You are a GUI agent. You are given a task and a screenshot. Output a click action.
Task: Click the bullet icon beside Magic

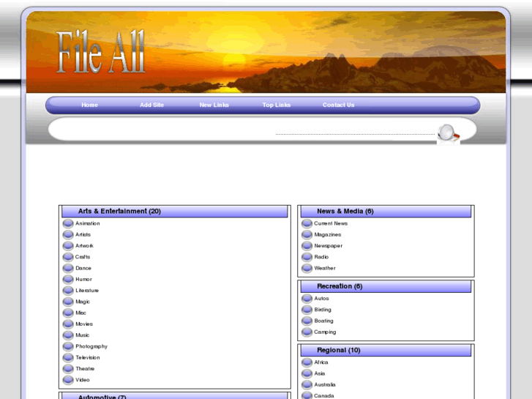pos(68,302)
